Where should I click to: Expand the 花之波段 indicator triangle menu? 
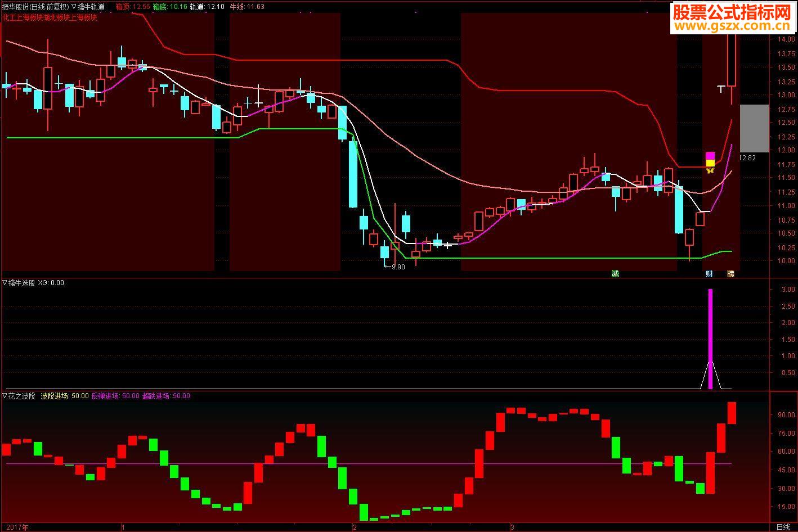coord(5,396)
